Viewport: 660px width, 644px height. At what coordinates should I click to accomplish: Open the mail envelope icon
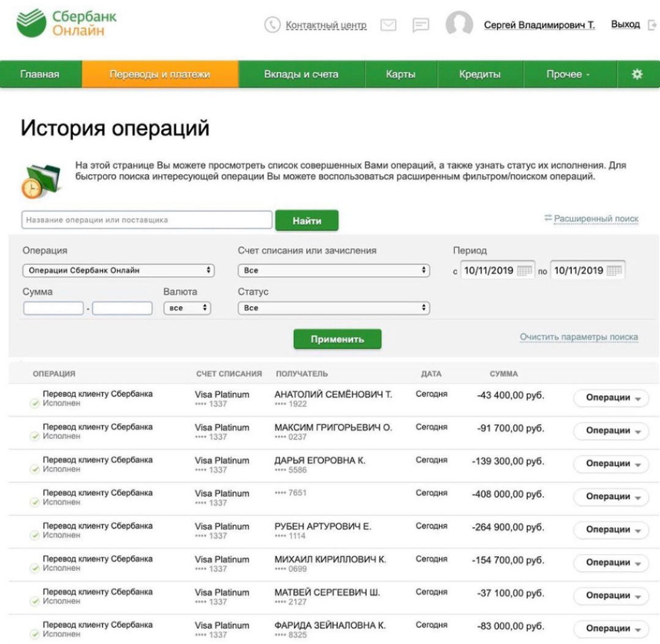389,26
